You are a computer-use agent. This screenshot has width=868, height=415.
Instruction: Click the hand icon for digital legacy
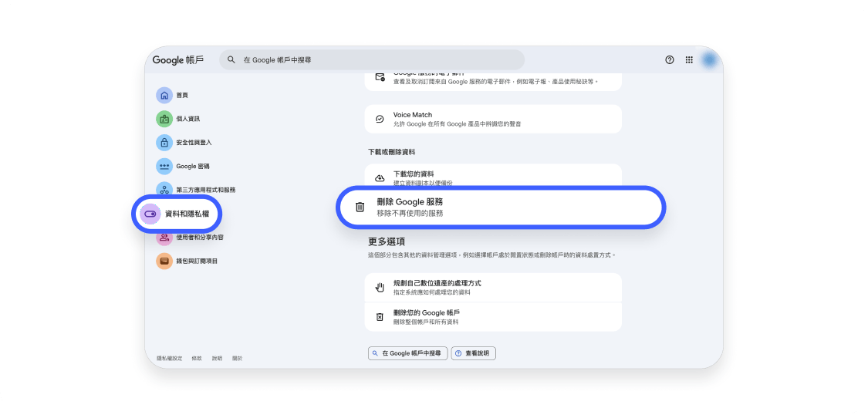pyautogui.click(x=380, y=287)
